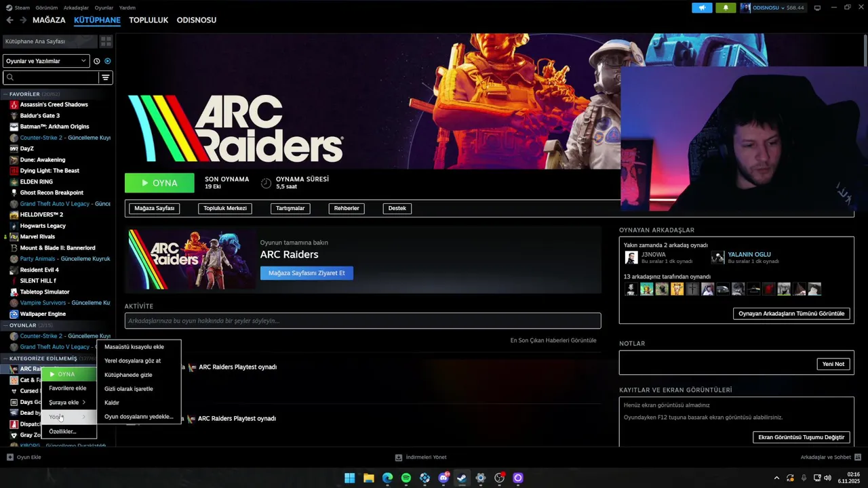The image size is (868, 488).
Task: Go back with the left arrow
Action: 9,20
